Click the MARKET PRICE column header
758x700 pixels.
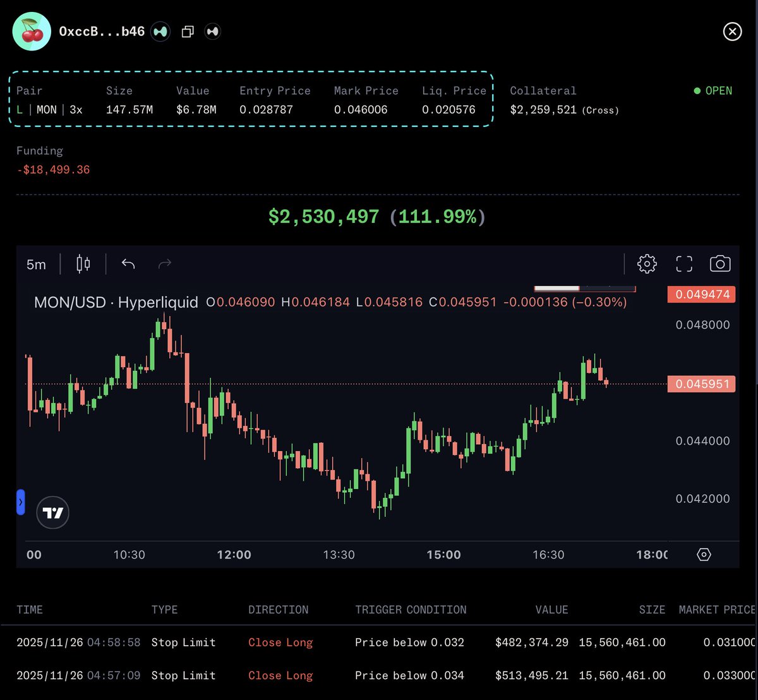coord(717,610)
